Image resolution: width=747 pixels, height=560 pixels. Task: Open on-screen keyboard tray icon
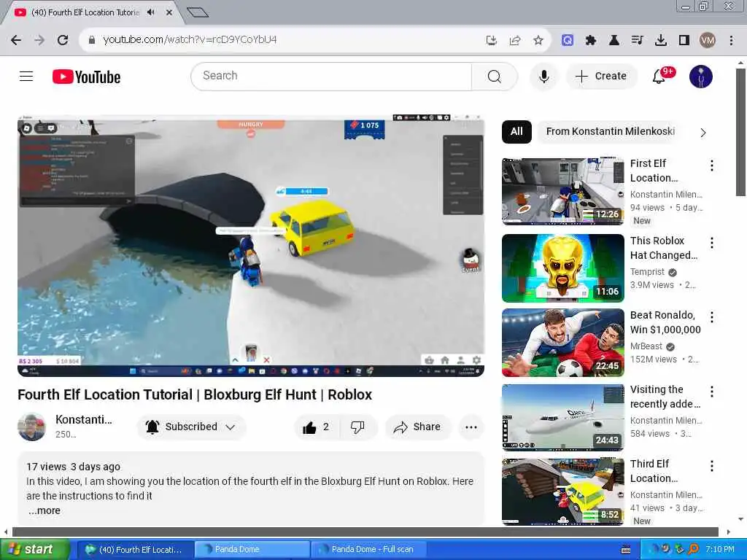[x=626, y=550]
